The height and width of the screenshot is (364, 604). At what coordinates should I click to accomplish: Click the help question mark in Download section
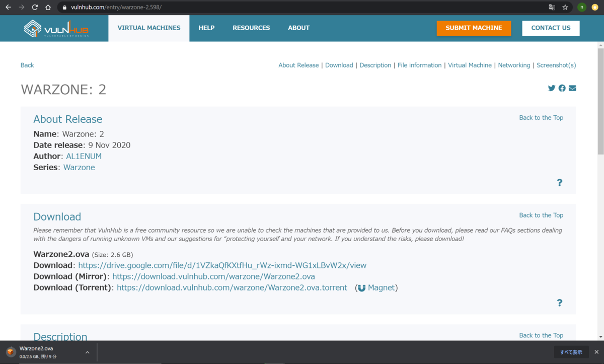[x=559, y=303]
